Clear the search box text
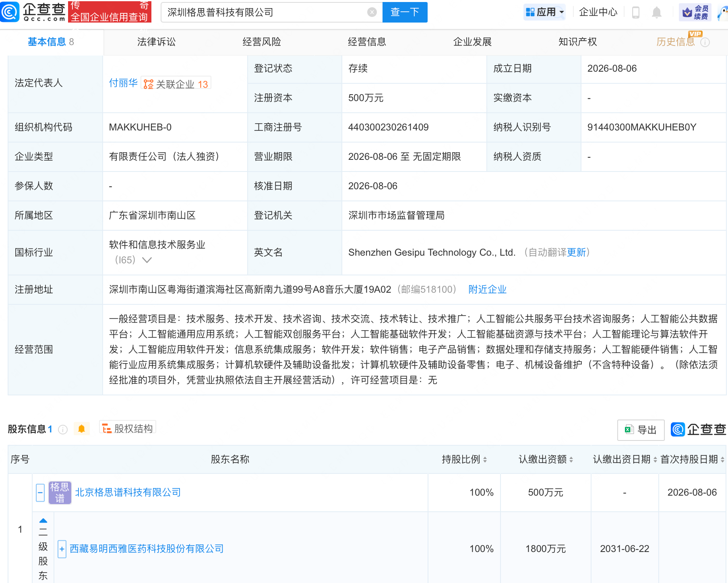Image resolution: width=728 pixels, height=583 pixels. point(372,12)
